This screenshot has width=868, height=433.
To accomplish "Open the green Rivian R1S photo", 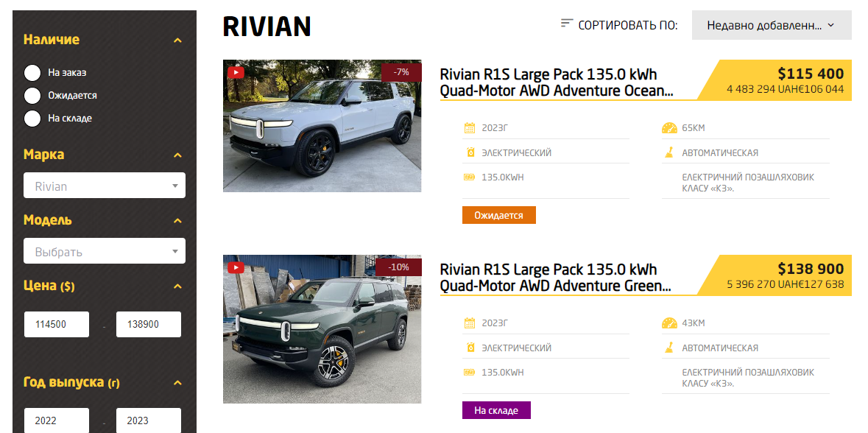I will point(322,329).
